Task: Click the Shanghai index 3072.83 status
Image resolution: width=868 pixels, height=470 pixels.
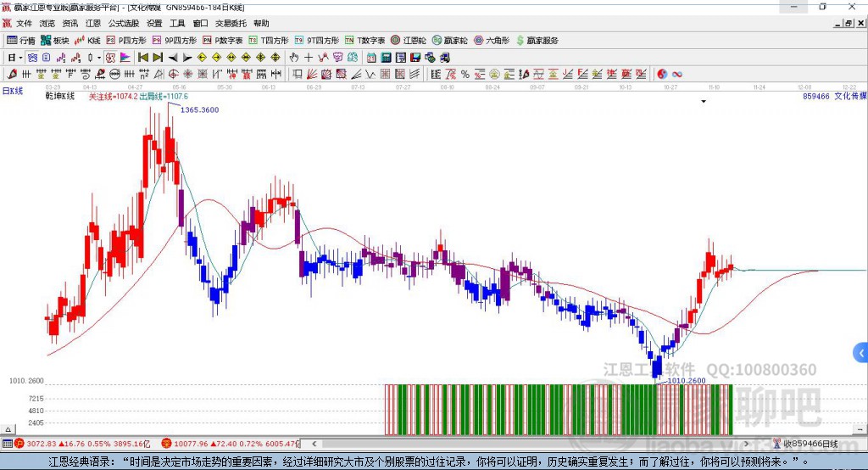Action: (x=83, y=444)
